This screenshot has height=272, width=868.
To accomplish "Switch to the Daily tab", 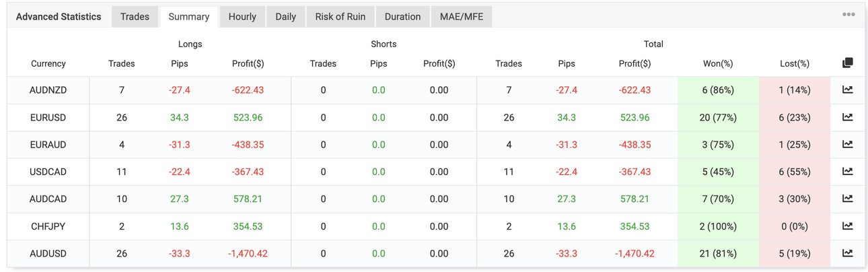I will coord(285,17).
